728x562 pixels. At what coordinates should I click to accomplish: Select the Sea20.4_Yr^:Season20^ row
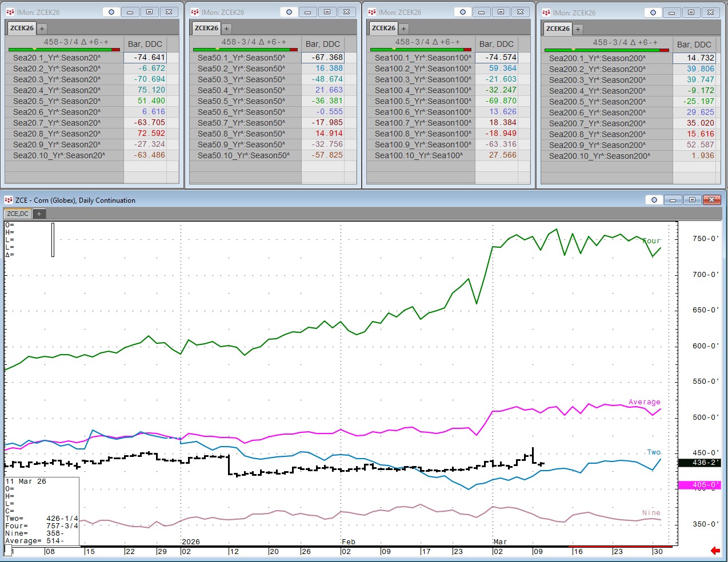tap(57, 90)
